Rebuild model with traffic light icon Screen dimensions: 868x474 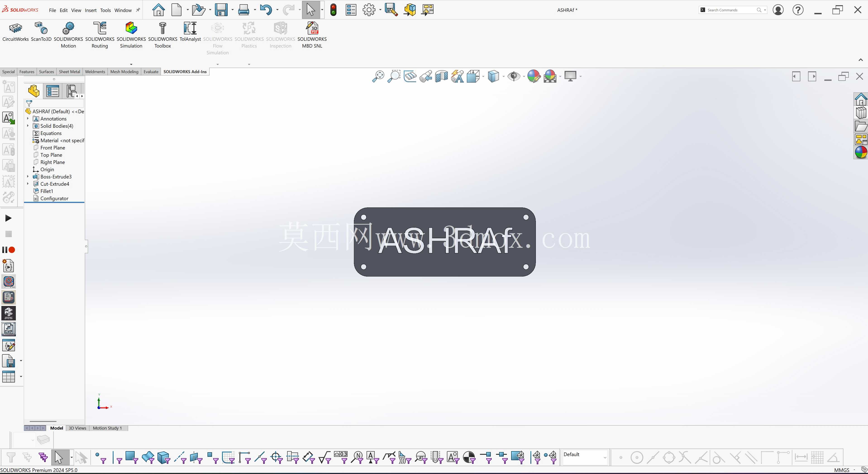333,10
